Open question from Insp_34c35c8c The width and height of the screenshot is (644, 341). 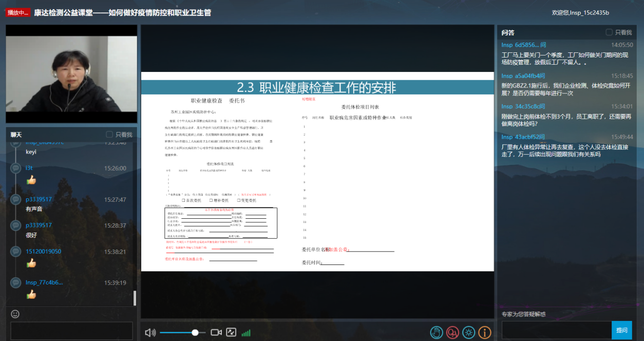pos(523,106)
